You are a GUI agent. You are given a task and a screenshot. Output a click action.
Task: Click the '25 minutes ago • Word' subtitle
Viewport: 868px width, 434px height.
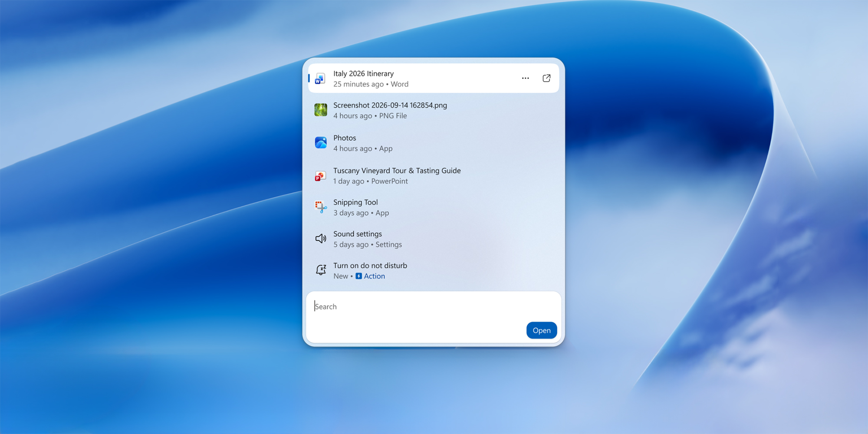(371, 84)
